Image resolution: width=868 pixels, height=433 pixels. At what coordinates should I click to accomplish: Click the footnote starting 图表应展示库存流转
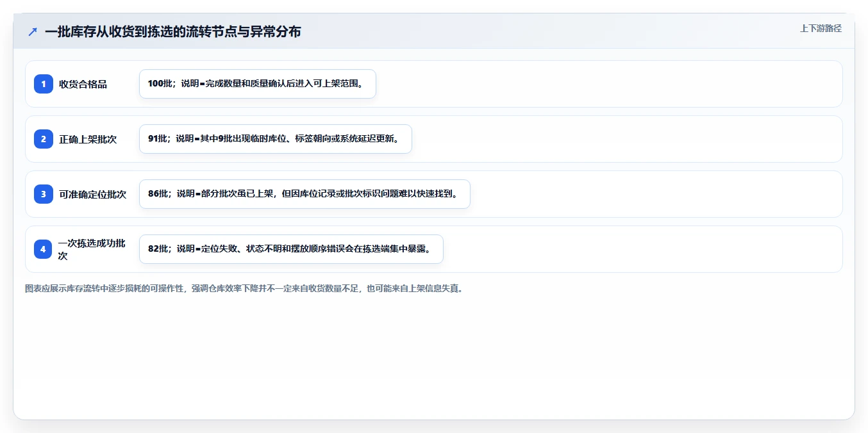244,289
